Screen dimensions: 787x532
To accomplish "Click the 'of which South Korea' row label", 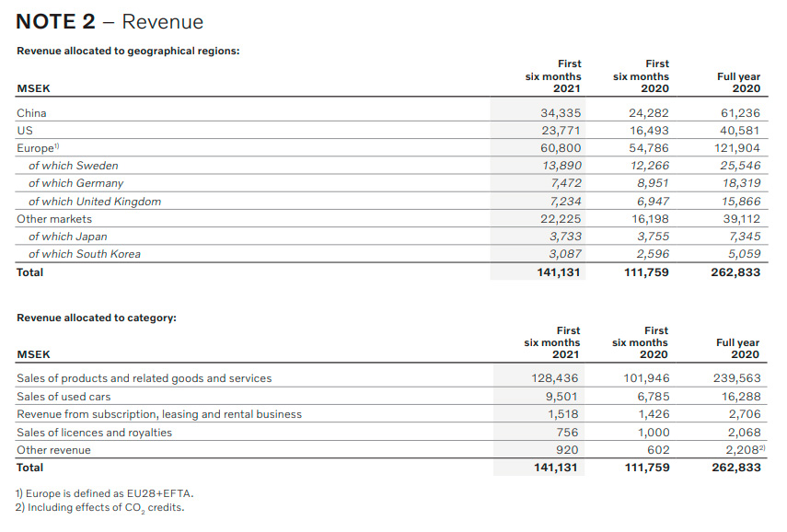I will (85, 254).
